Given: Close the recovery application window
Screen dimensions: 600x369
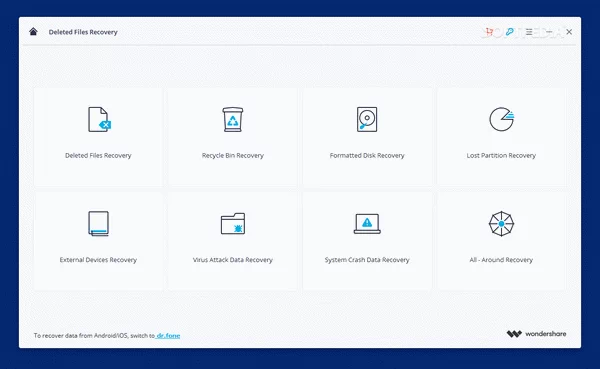Looking at the screenshot, I should 569,32.
